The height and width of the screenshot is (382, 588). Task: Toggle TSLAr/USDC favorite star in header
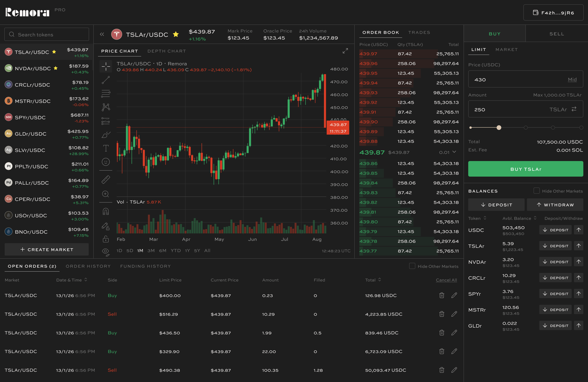[x=176, y=34]
